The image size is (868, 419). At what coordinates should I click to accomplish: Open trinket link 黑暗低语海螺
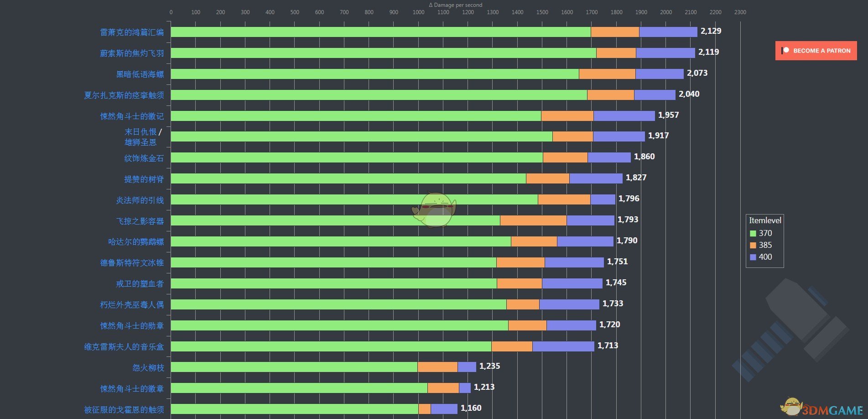pyautogui.click(x=140, y=74)
